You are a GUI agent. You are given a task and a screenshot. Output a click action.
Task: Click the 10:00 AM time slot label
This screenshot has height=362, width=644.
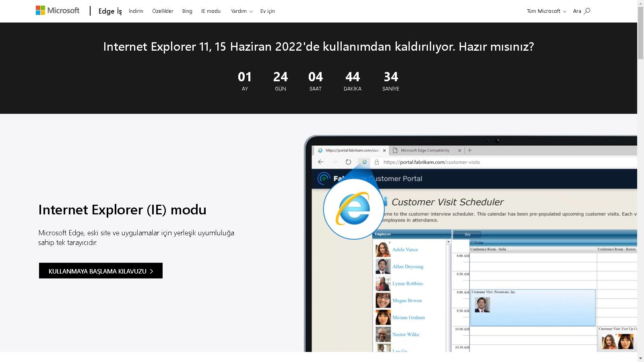(x=462, y=329)
